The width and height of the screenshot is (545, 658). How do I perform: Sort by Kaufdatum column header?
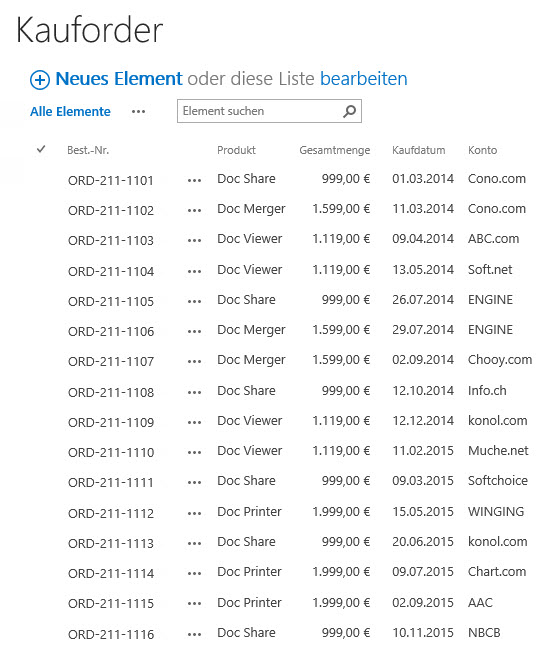(418, 150)
